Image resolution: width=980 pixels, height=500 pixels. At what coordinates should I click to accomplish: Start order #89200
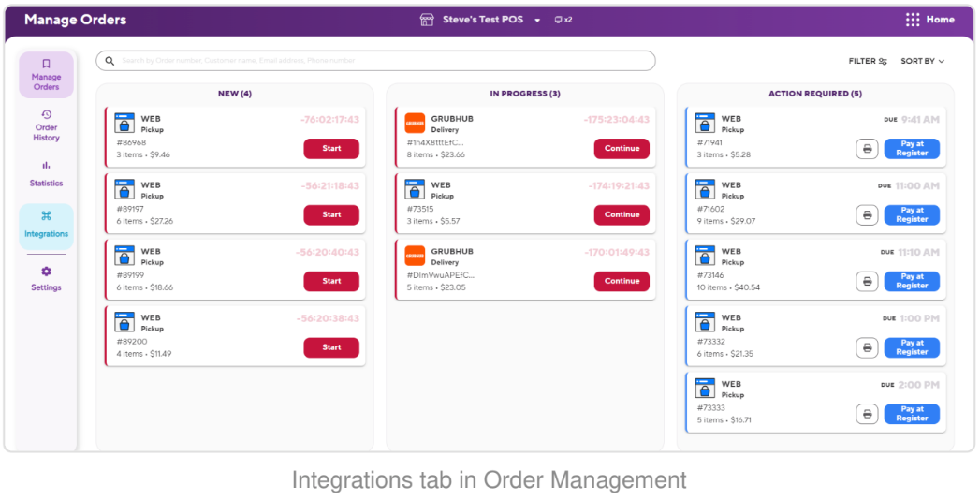click(331, 347)
